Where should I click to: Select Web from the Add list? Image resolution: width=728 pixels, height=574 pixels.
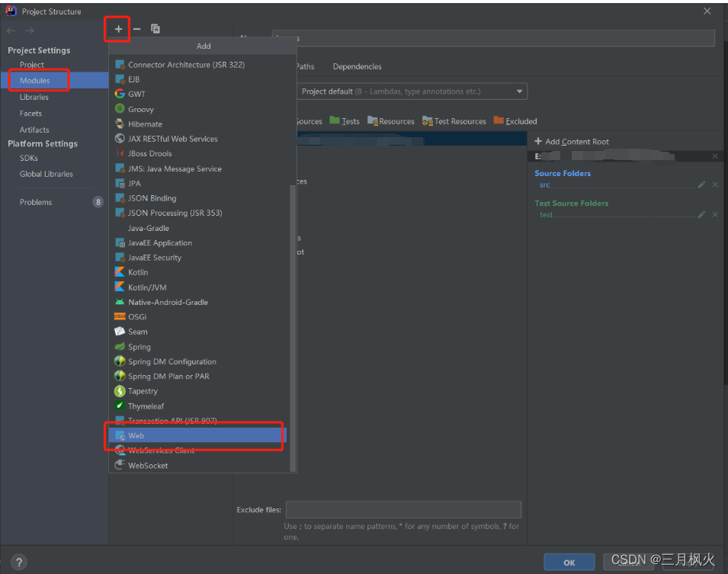click(x=136, y=436)
